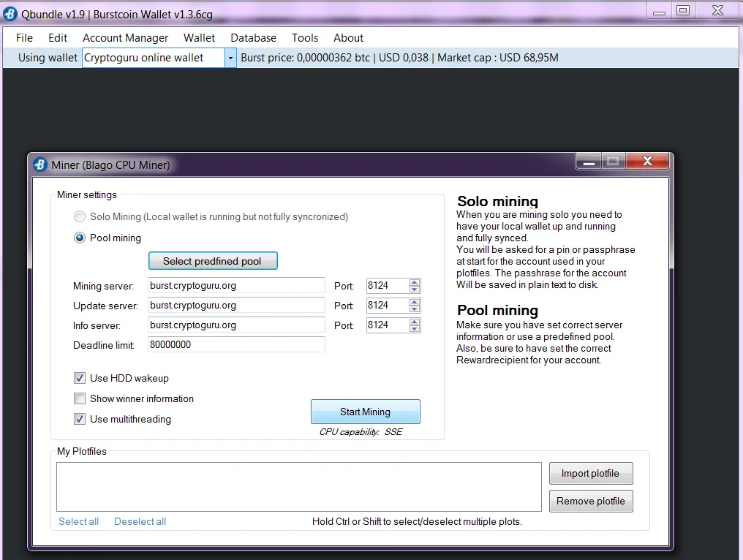Screen dimensions: 743x560
Task: Open the File menu
Action: pyautogui.click(x=24, y=38)
